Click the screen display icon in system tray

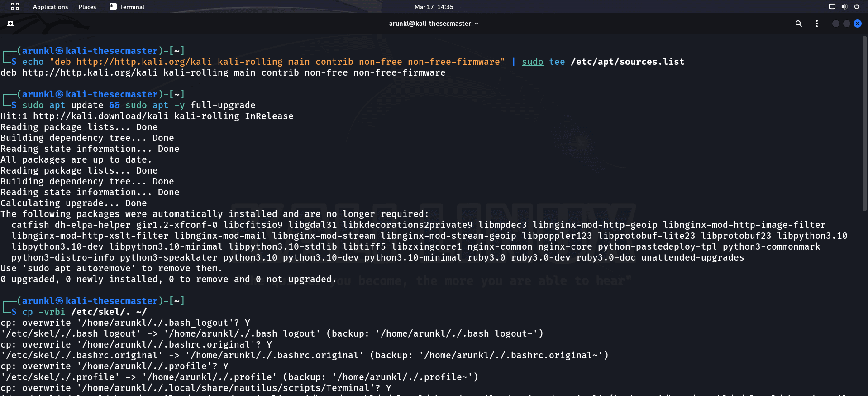pos(832,6)
